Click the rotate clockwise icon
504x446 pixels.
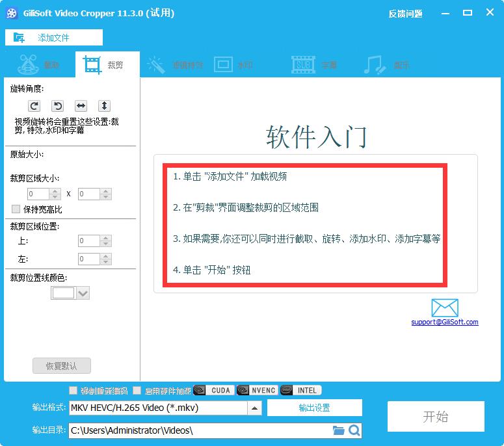point(34,106)
